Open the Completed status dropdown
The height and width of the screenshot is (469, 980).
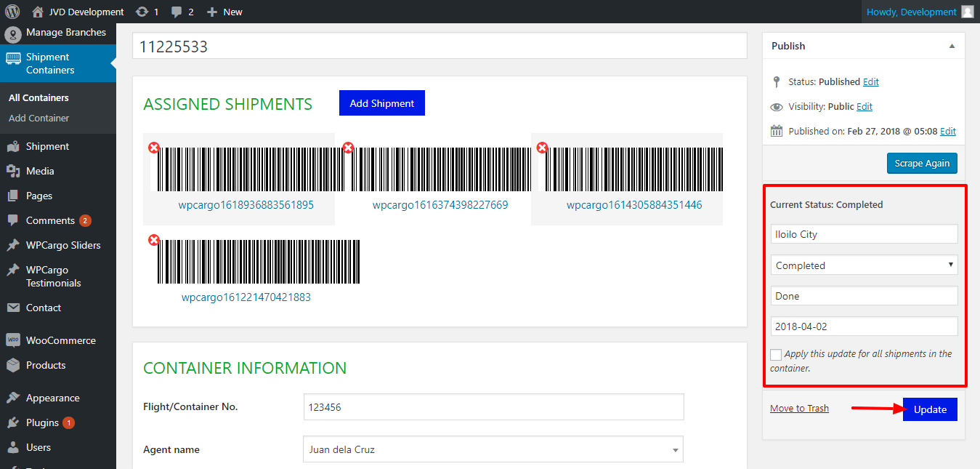pos(864,265)
